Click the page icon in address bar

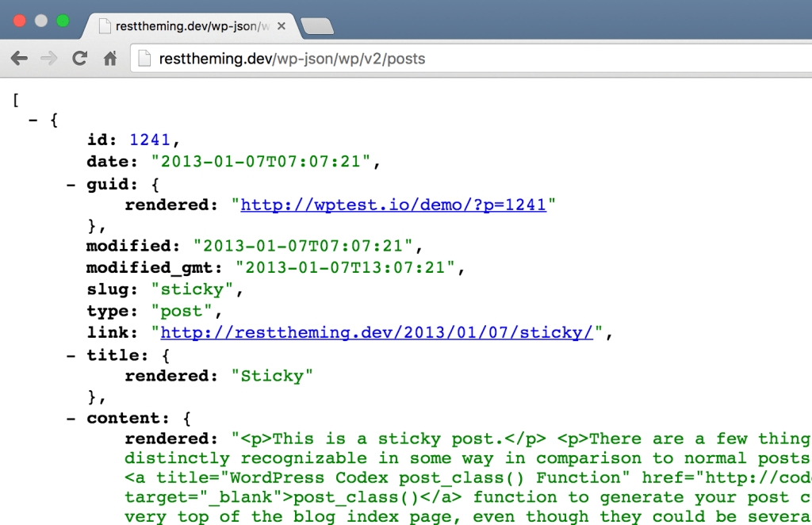pos(144,59)
